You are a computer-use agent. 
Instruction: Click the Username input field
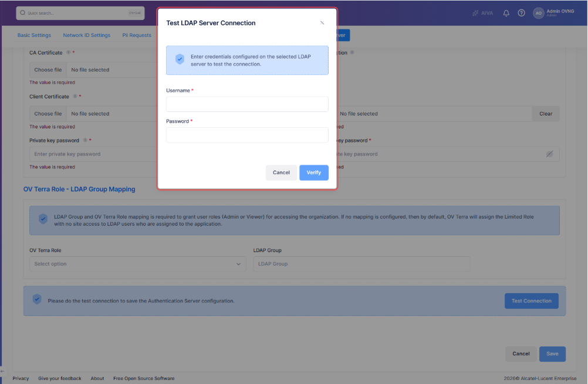[247, 104]
